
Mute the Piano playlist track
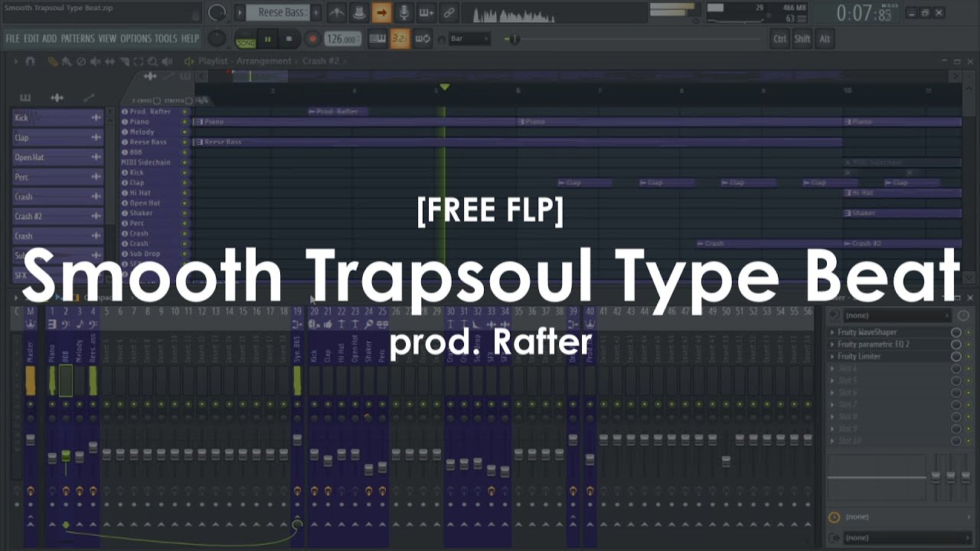pos(185,122)
